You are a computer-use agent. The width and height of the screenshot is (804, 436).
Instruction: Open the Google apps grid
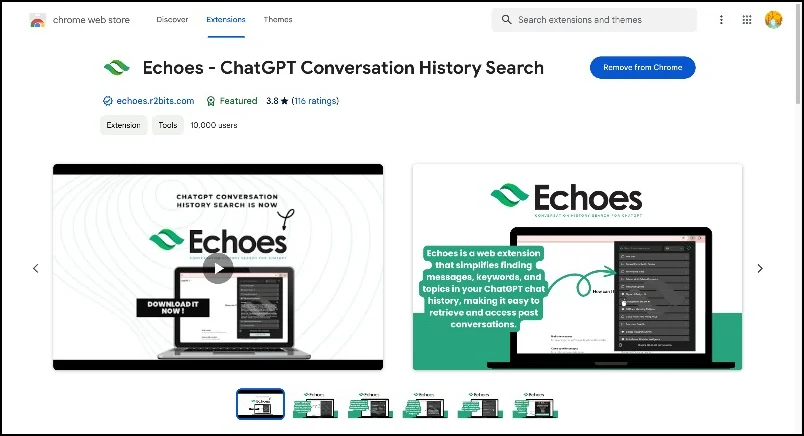click(x=747, y=19)
